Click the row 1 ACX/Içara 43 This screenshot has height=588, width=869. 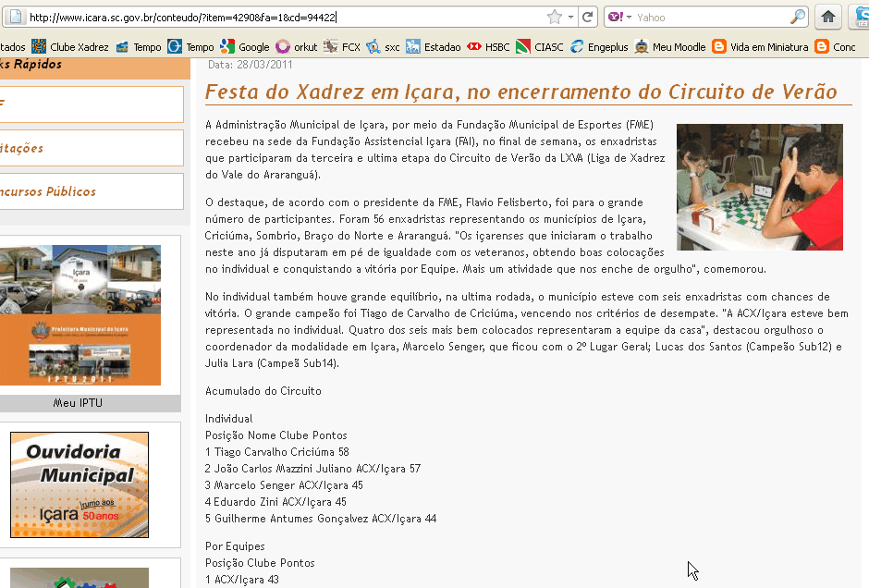click(x=242, y=579)
